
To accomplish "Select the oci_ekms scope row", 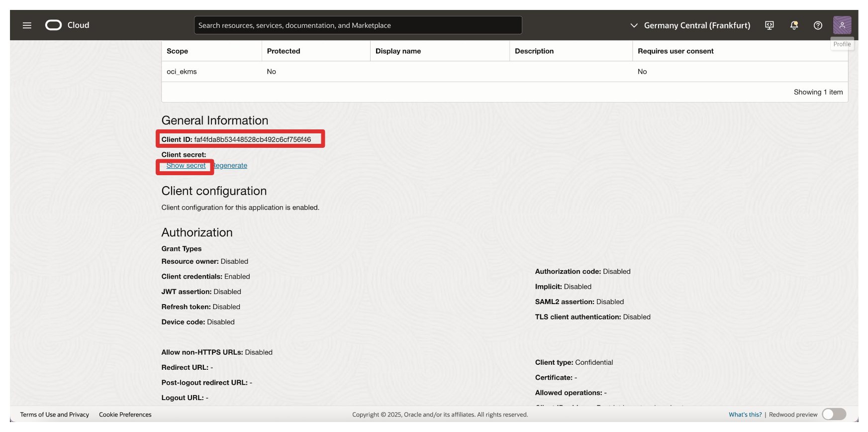I will pos(182,72).
